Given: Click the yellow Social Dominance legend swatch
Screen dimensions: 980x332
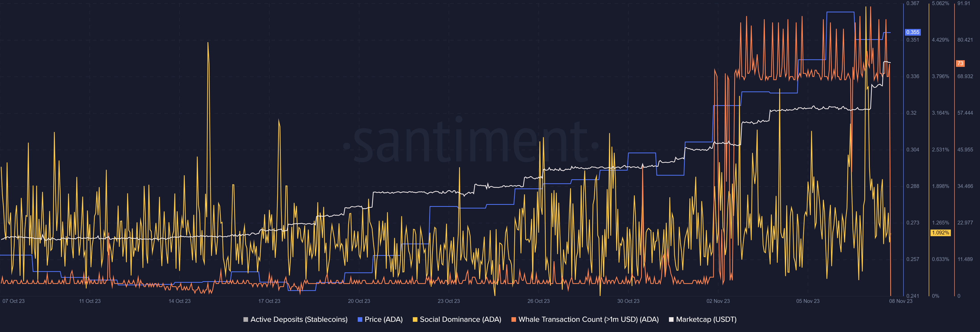Looking at the screenshot, I should point(415,319).
